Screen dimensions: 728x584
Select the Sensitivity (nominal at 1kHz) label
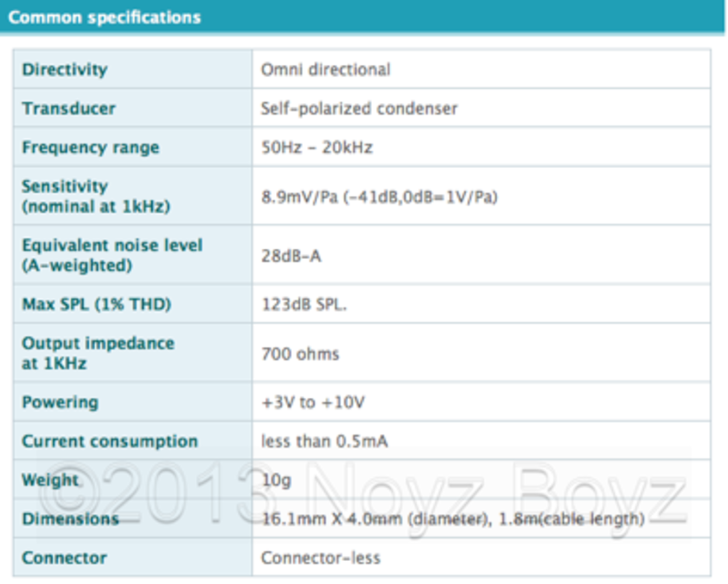point(96,196)
